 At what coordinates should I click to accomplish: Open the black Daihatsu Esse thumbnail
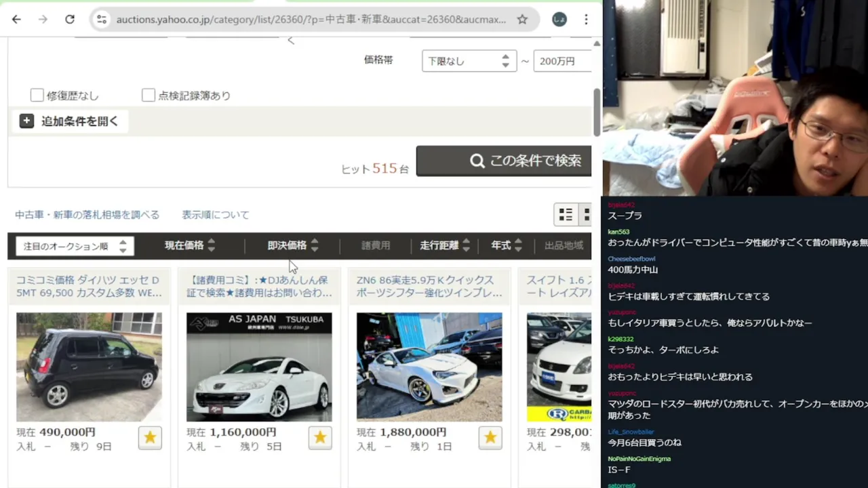(x=89, y=367)
